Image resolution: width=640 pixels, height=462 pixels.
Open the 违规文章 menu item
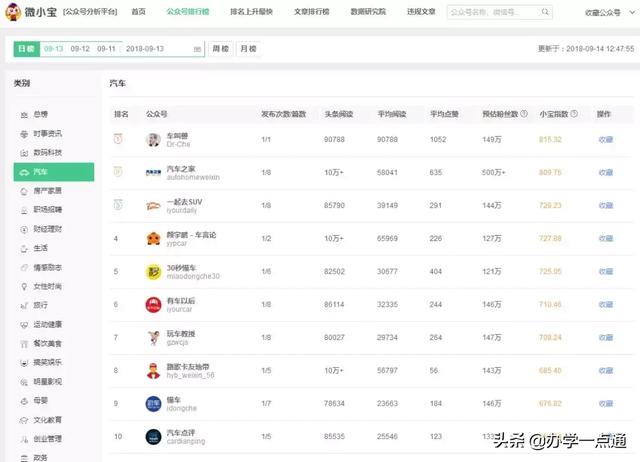click(421, 12)
